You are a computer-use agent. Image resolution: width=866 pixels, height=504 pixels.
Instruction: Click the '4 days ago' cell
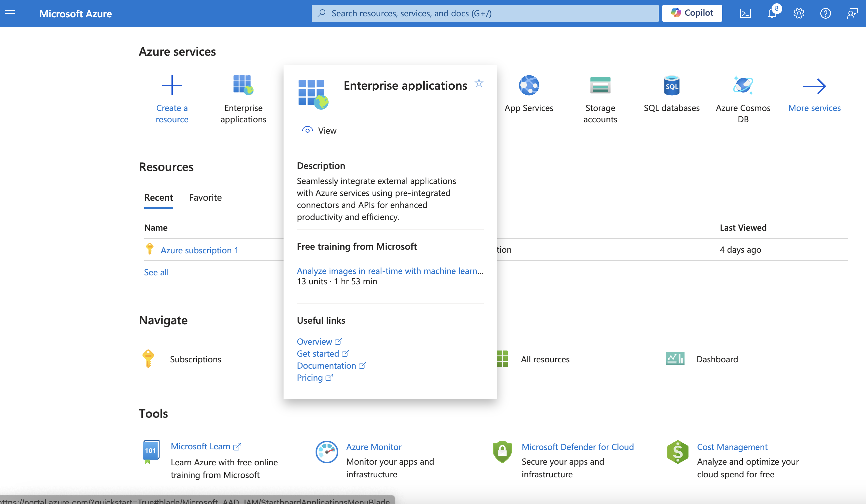click(740, 250)
